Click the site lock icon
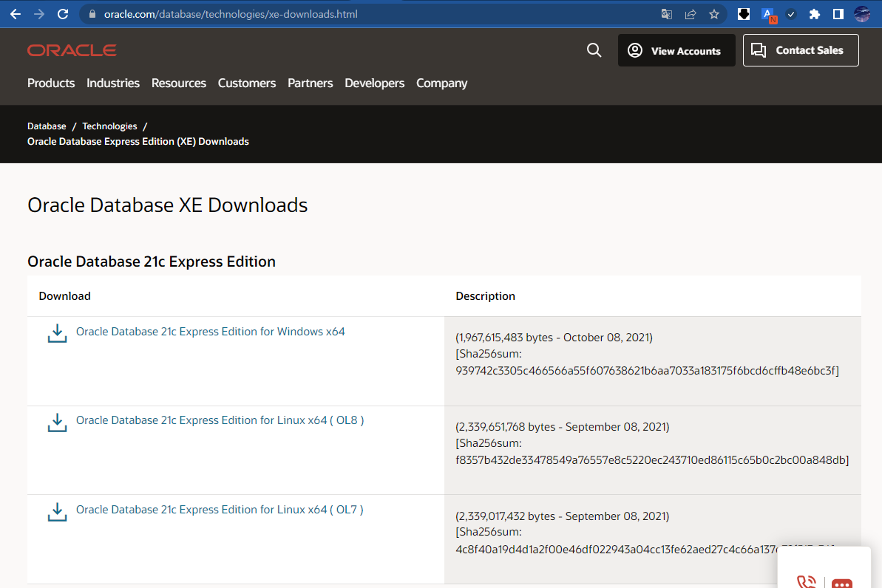 point(92,14)
